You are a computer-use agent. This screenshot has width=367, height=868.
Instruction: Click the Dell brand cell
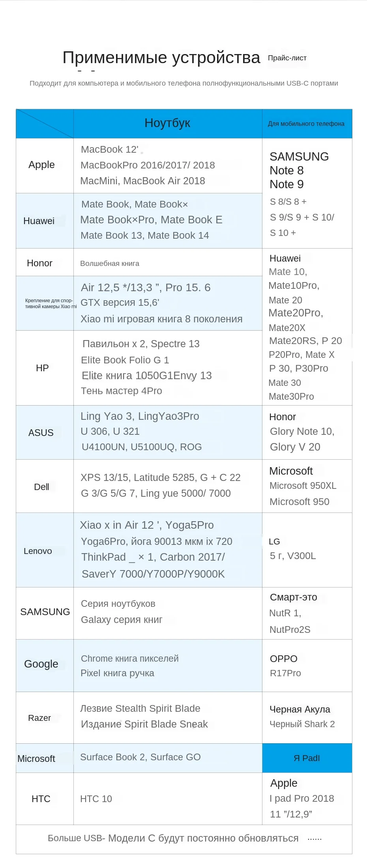click(41, 487)
